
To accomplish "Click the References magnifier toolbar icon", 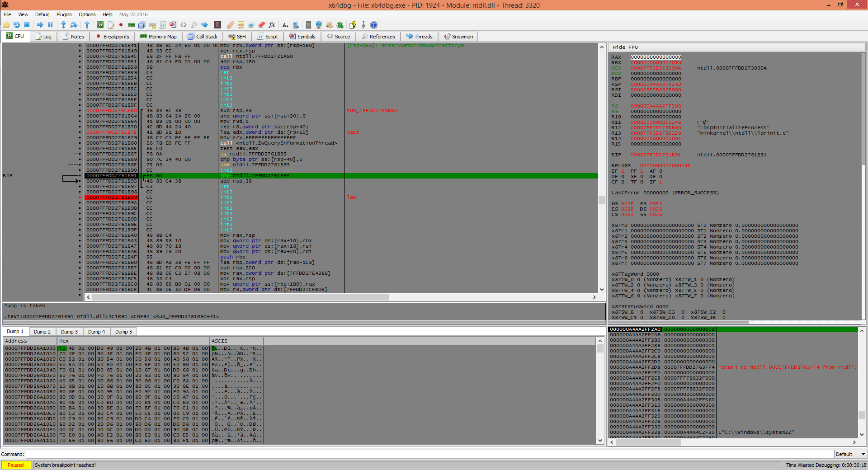I will click(194, 25).
